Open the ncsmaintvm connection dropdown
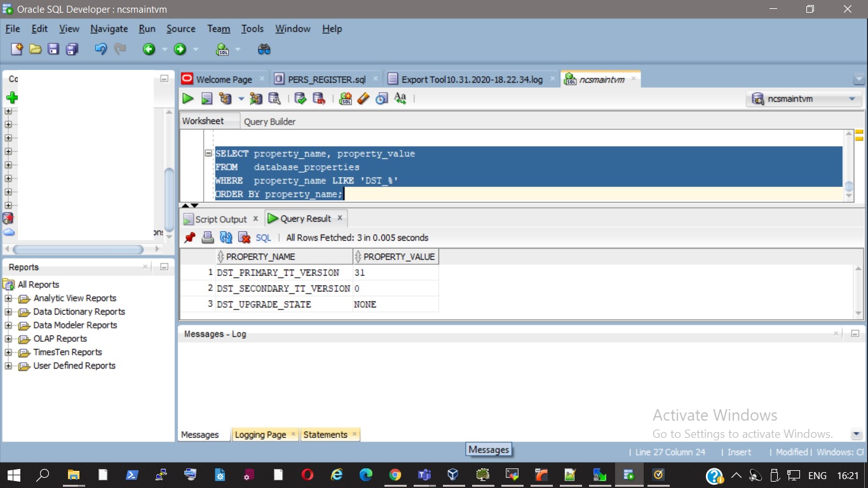The width and height of the screenshot is (868, 488). tap(852, 99)
